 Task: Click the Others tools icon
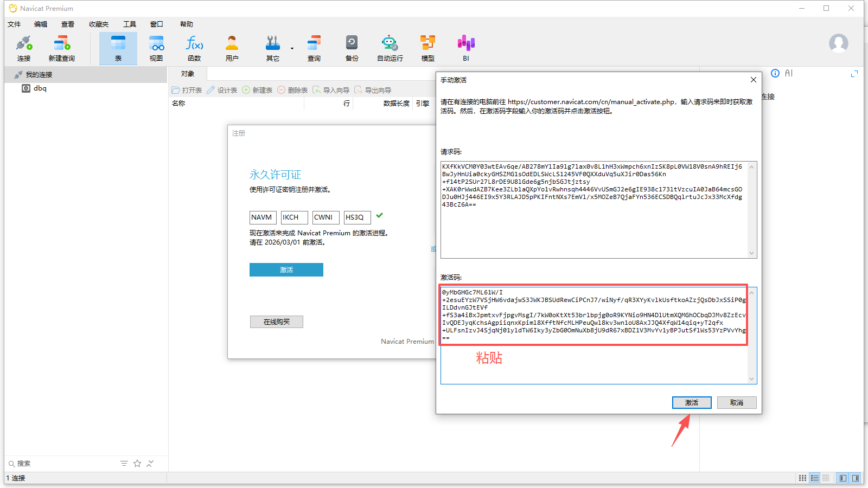click(272, 48)
